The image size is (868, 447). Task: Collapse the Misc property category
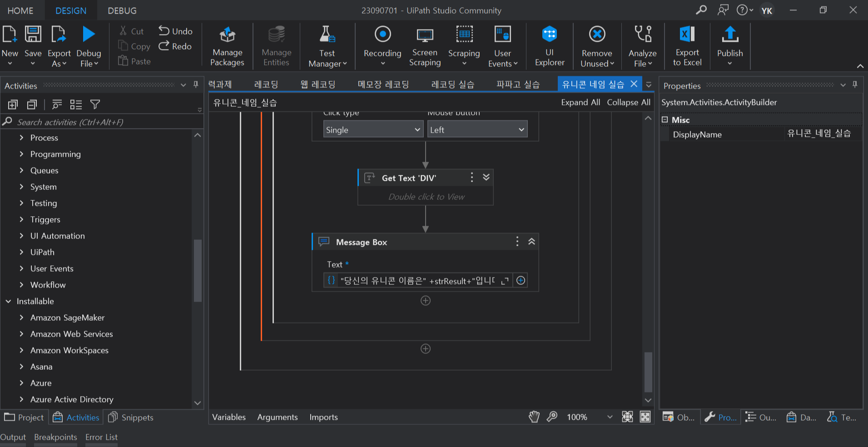tap(665, 119)
